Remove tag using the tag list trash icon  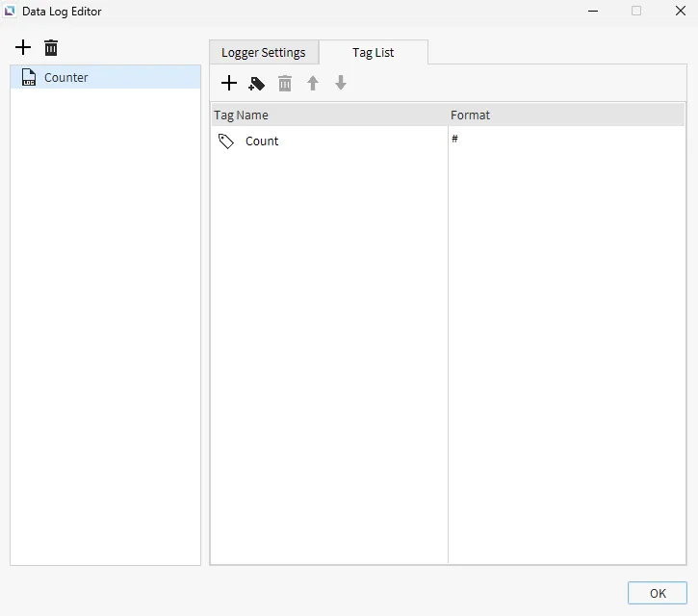click(285, 84)
